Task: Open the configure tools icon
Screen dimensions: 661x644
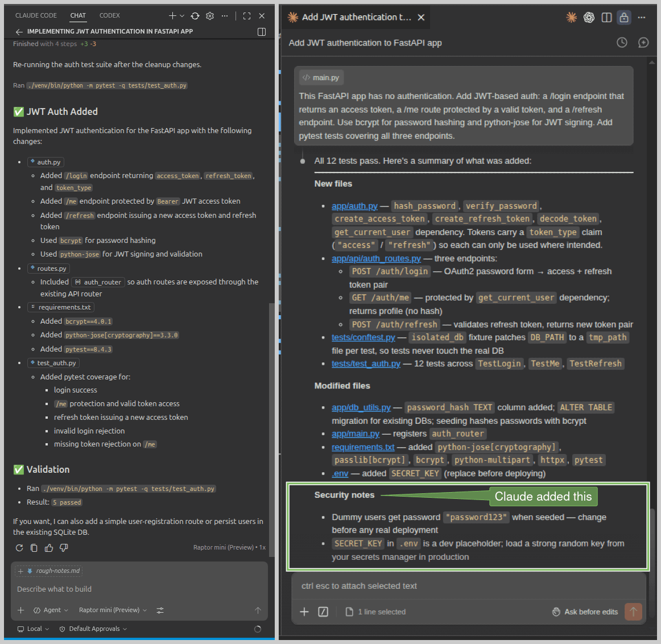Action: pos(160,610)
